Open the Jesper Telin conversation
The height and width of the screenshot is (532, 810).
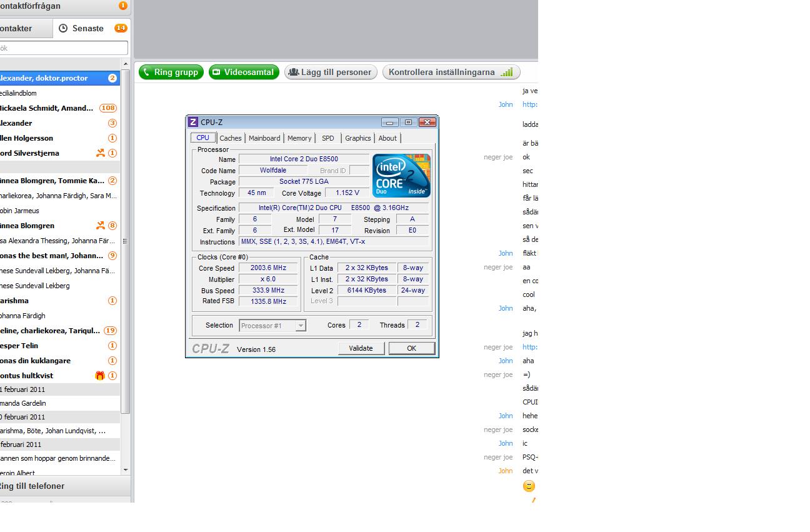click(x=60, y=346)
